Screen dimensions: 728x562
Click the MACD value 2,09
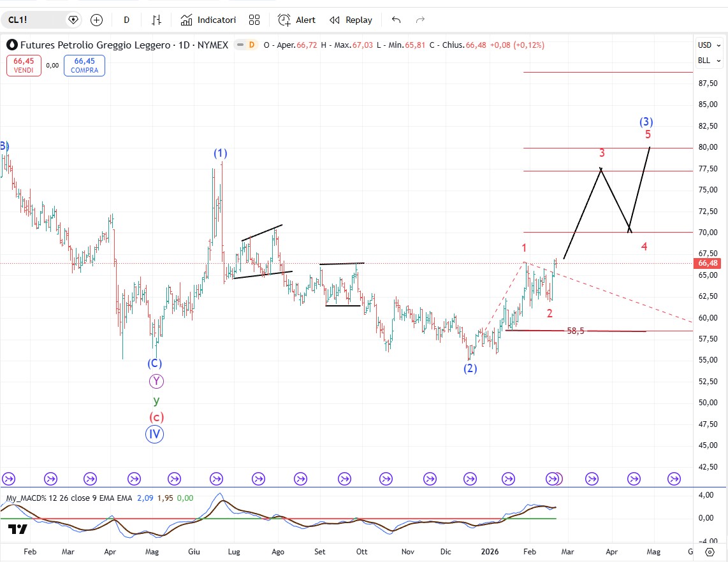tap(145, 498)
